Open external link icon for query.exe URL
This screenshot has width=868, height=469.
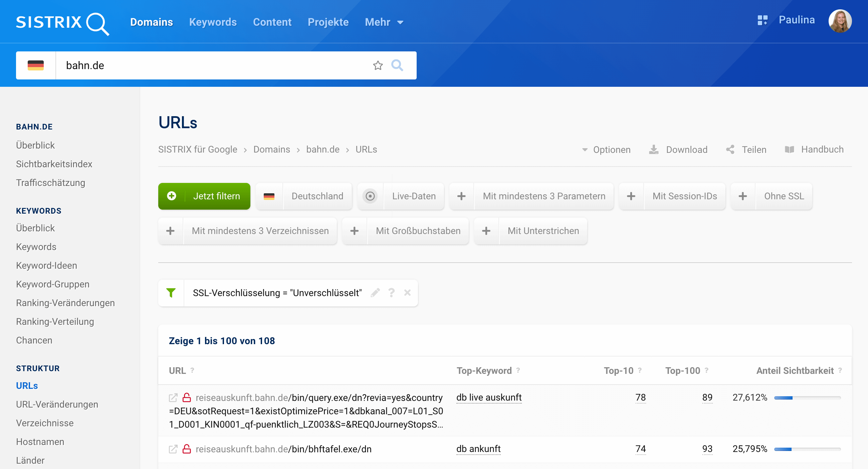pyautogui.click(x=173, y=398)
